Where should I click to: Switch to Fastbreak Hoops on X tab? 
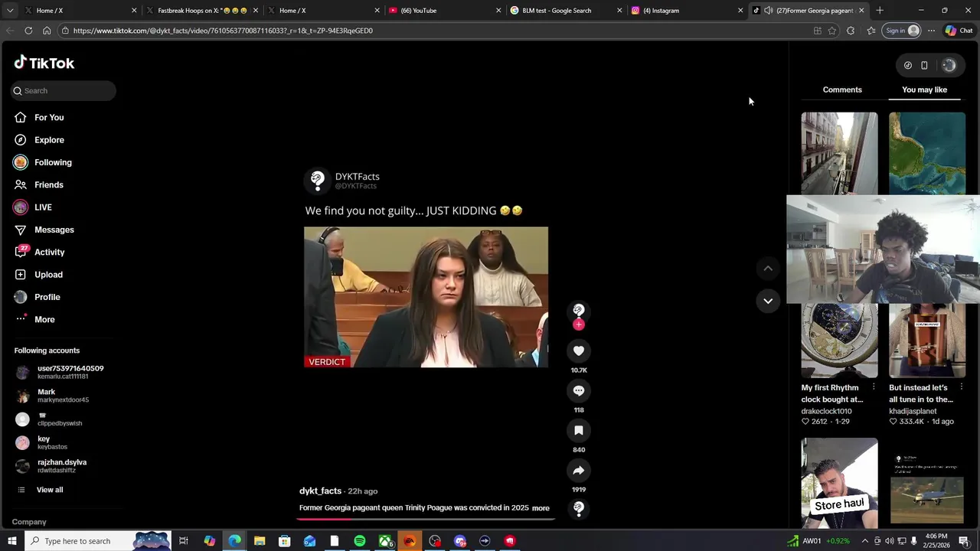coord(201,11)
